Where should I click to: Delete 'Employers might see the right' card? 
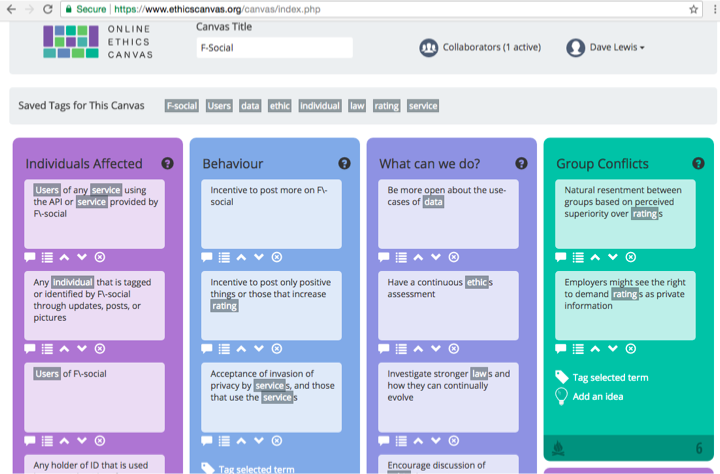[630, 349]
